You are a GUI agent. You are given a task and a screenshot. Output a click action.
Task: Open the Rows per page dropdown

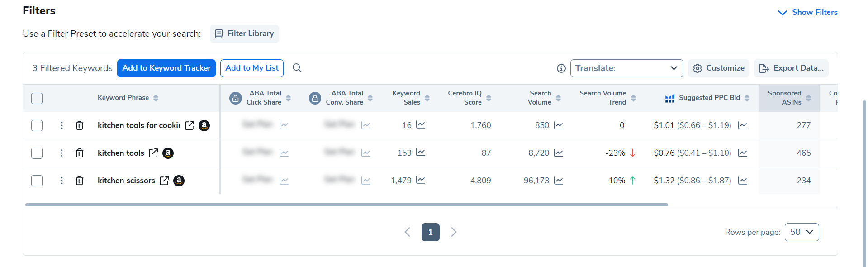802,232
